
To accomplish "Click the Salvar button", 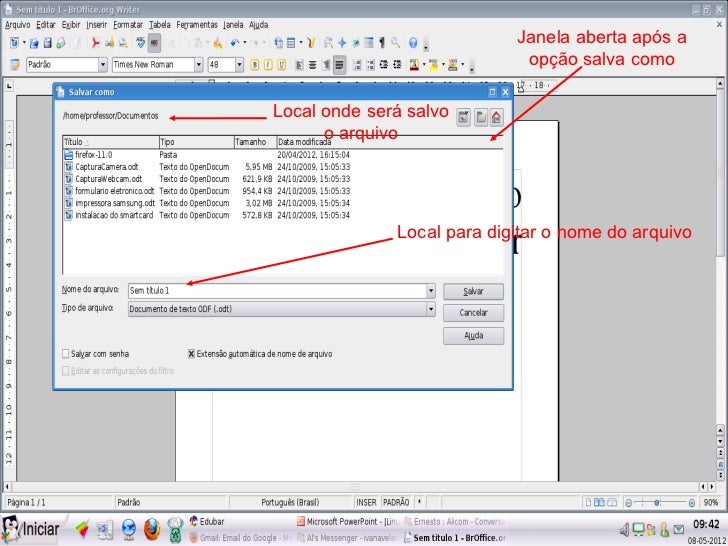I will (473, 291).
